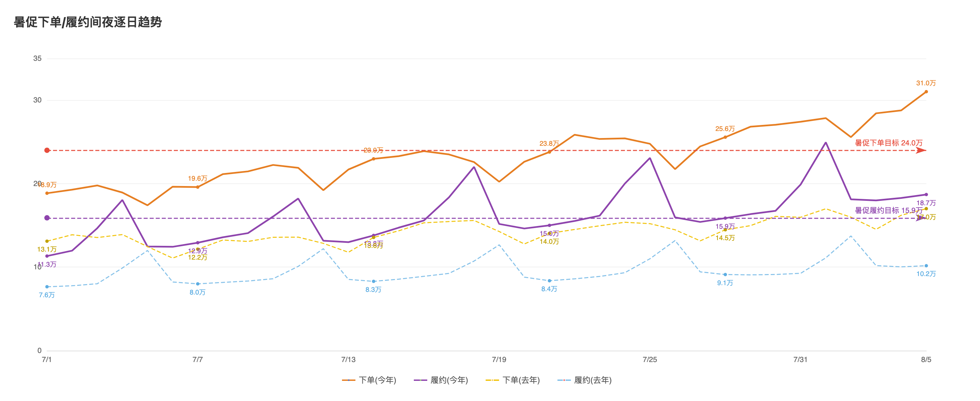The image size is (980, 401).
Task: Click the red arrowhead ending the 下单目标 line
Action: 921,150
